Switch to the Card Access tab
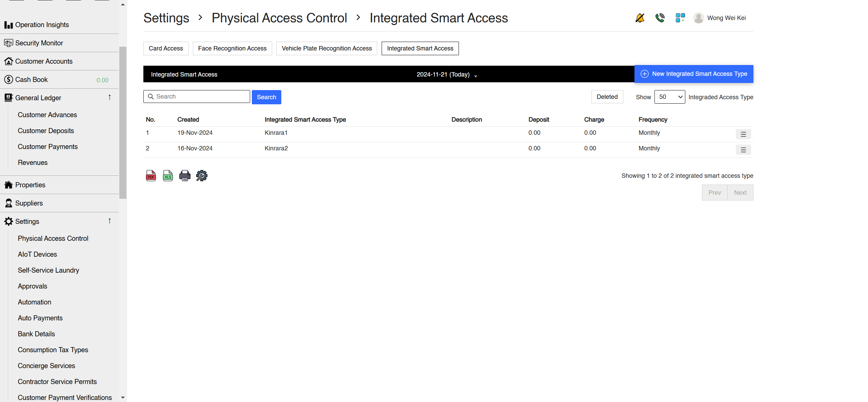 [166, 48]
